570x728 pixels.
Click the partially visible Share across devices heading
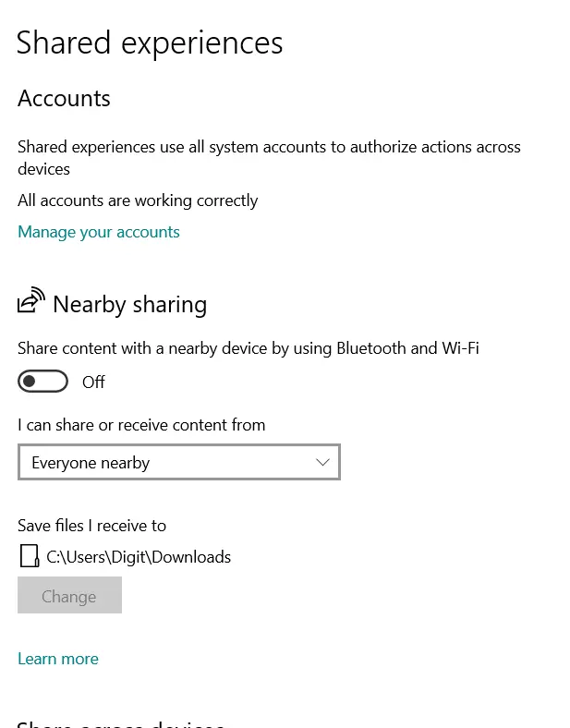[x=121, y=722]
